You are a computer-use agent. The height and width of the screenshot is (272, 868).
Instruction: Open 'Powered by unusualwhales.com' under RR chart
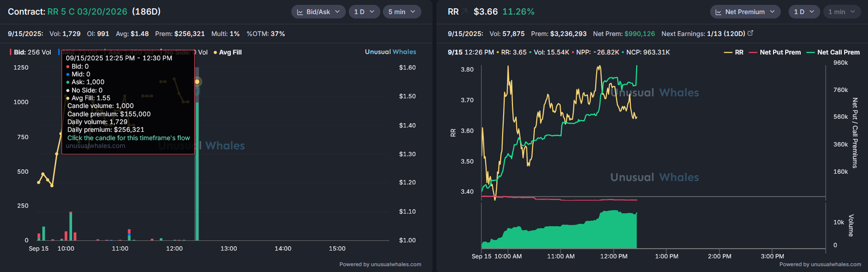tap(820, 264)
